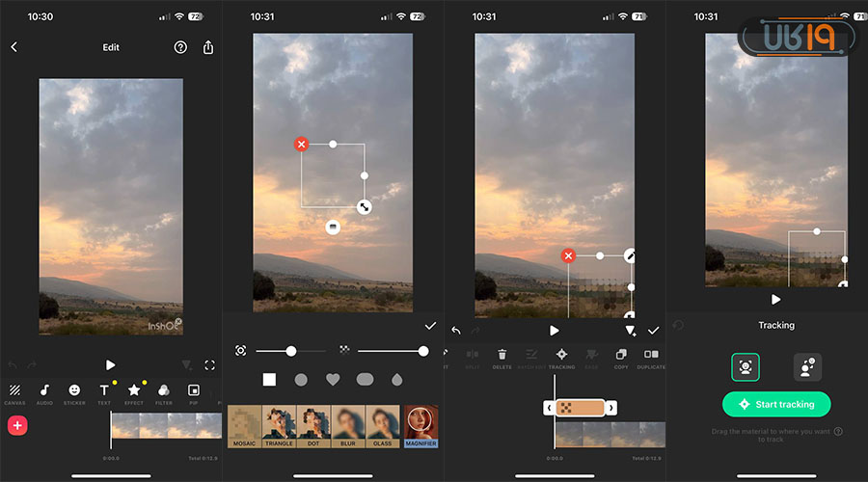This screenshot has width=868, height=482.
Task: Open the Canvas tool
Action: (14, 391)
